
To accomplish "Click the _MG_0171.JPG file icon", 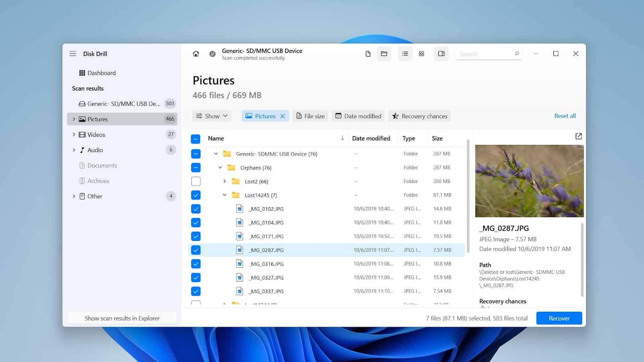I will point(239,236).
